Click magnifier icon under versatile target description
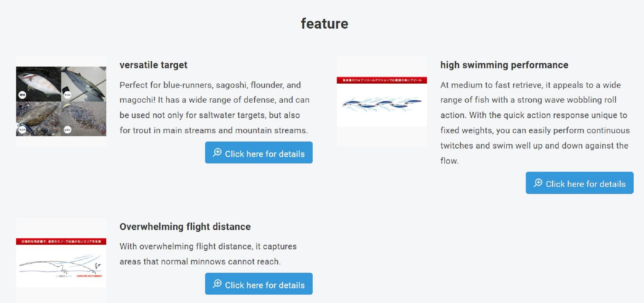The image size is (644, 303). point(217,152)
